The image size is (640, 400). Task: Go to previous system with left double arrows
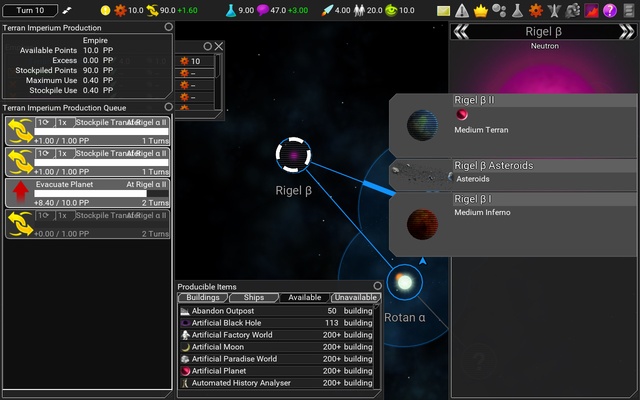(461, 32)
